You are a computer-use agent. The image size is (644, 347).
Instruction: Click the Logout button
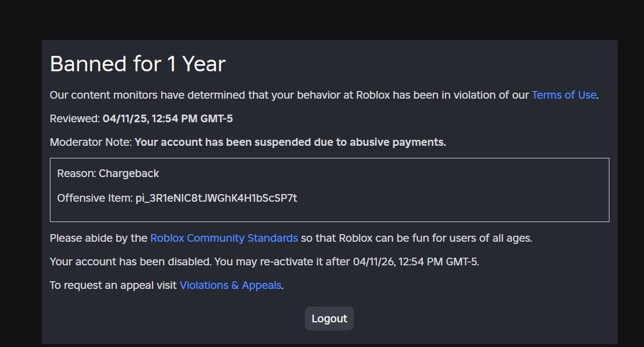click(329, 318)
